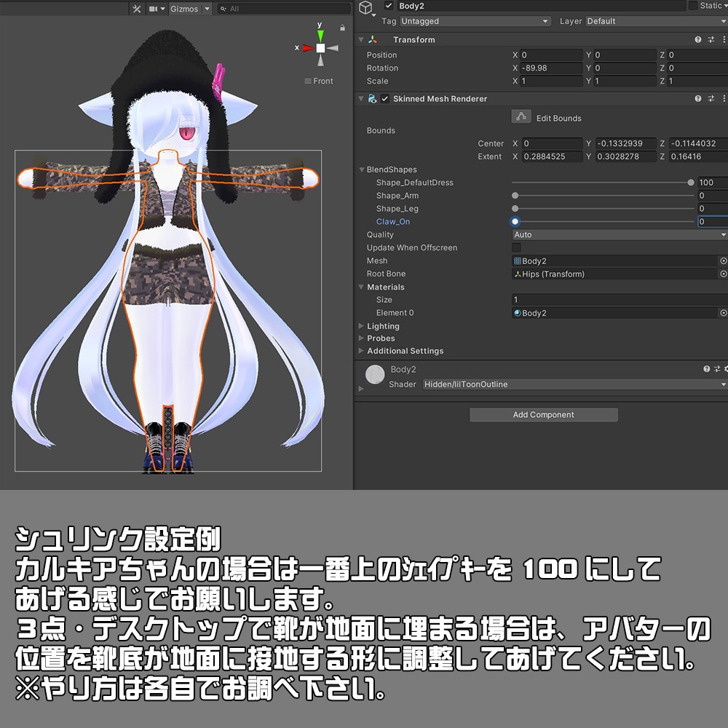Toggle the scene gizmo rotation lock
728x728 pixels.
342,28
